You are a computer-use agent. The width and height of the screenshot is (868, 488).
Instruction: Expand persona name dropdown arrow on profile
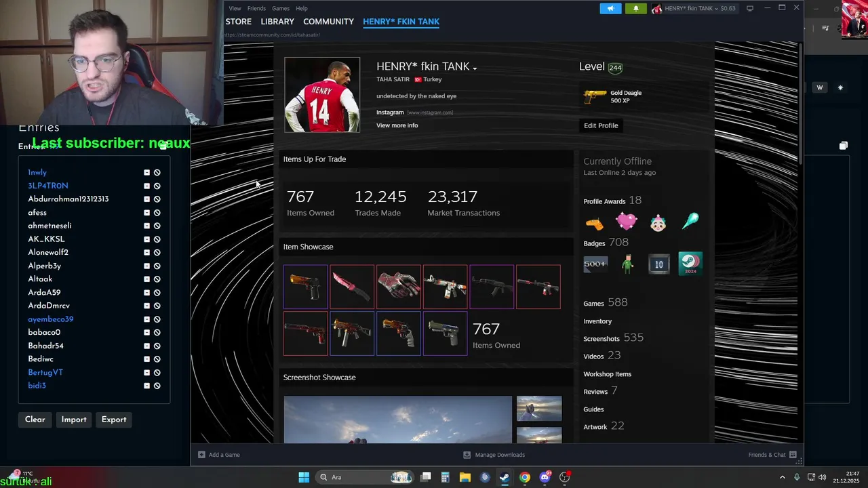coord(475,68)
